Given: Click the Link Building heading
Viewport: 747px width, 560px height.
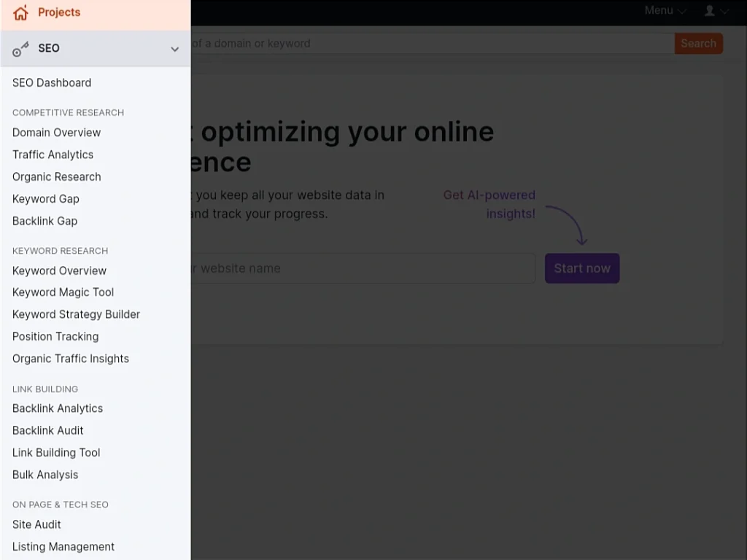Looking at the screenshot, I should click(45, 389).
